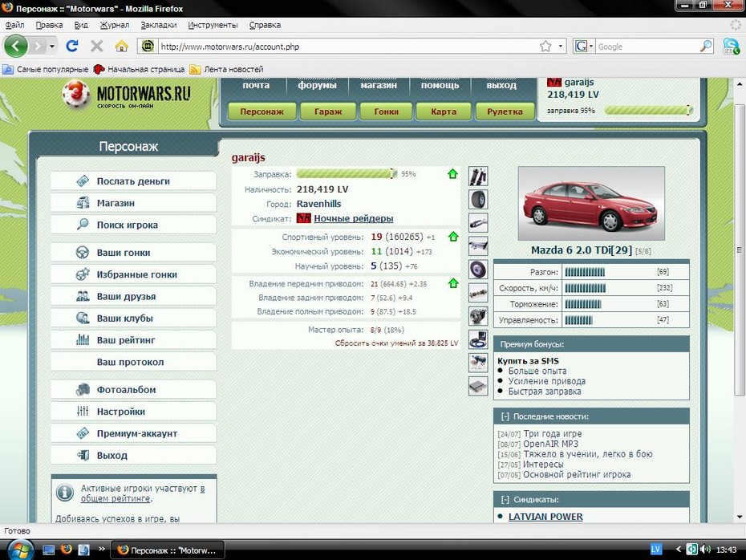Click the Ночные рейдеры syndicate emblem
The height and width of the screenshot is (560, 746).
[303, 218]
